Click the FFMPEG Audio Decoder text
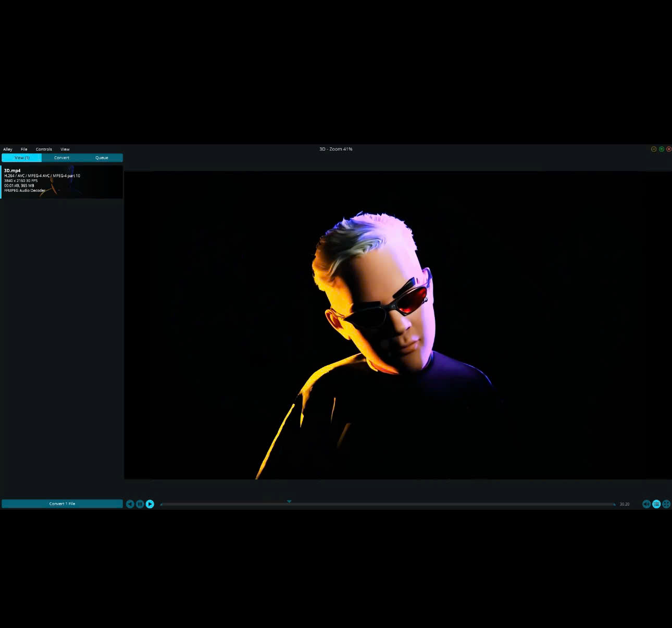This screenshot has width=672, height=628. coord(24,190)
